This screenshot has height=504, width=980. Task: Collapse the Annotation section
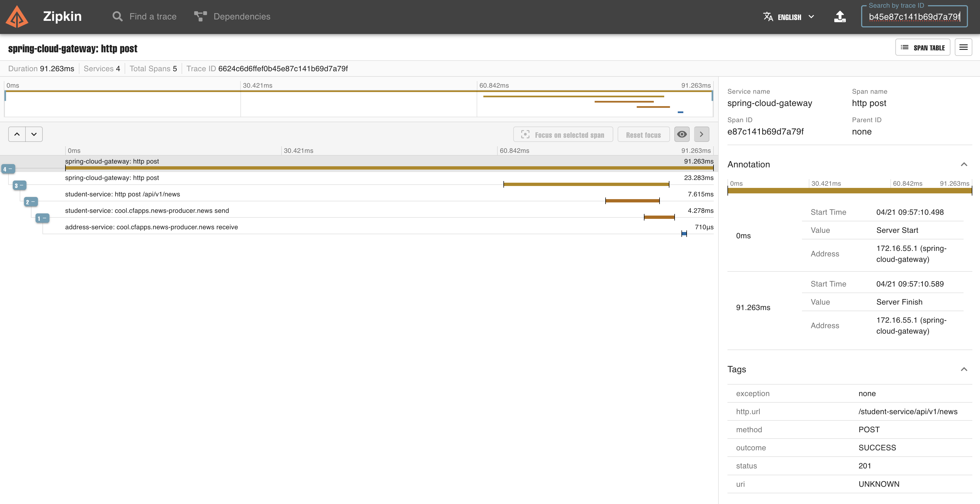tap(964, 164)
